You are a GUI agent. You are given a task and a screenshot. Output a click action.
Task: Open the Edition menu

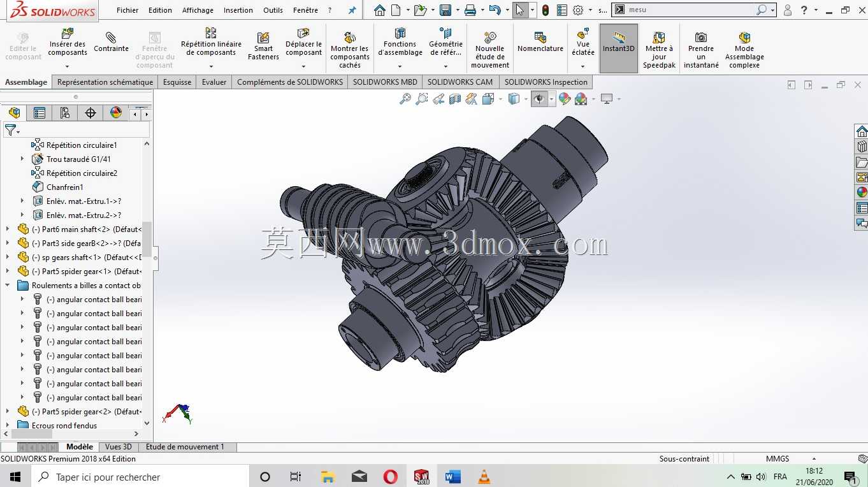click(x=160, y=10)
